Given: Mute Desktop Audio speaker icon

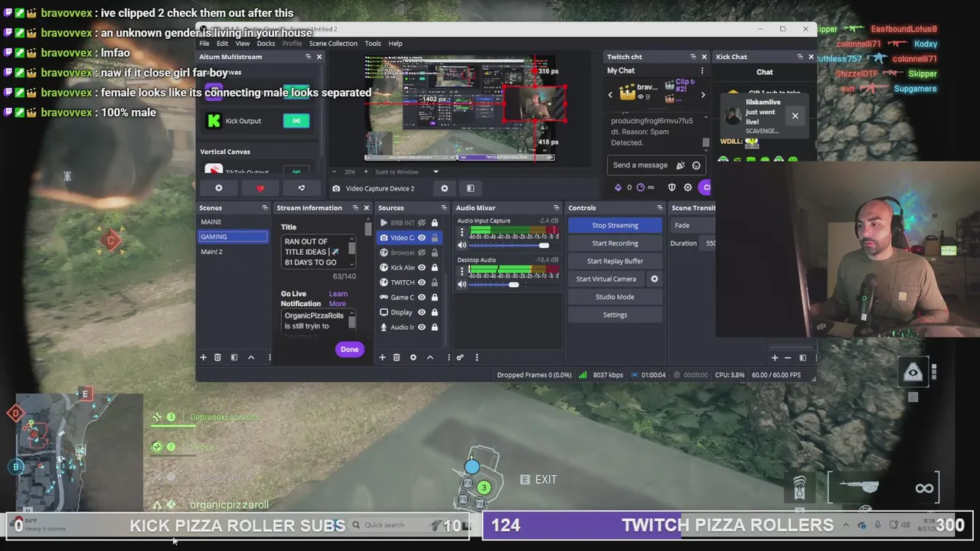Looking at the screenshot, I should [x=462, y=285].
